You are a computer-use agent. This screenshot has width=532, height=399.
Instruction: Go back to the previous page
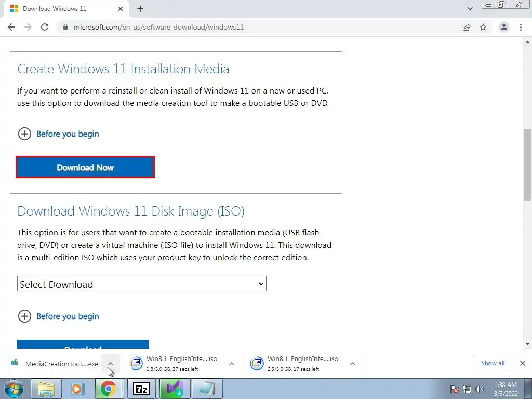(x=11, y=27)
